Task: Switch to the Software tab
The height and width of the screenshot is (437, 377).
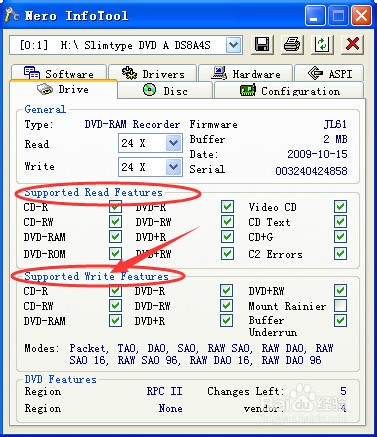Action: pos(59,73)
